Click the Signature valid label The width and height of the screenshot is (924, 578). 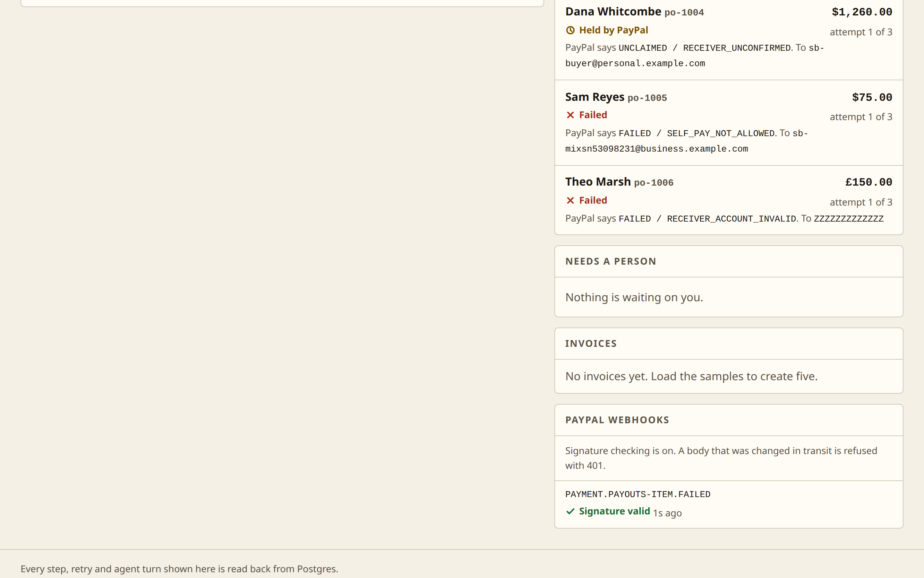click(x=614, y=512)
